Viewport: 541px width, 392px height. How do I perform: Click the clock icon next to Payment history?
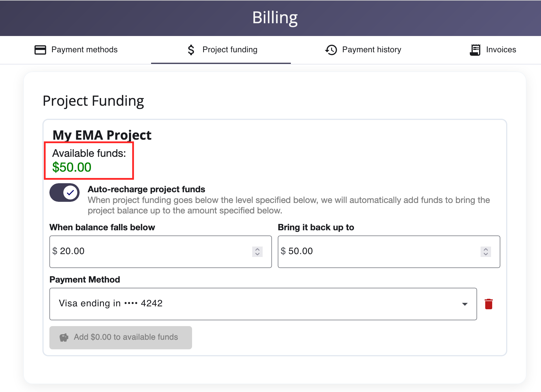coord(331,50)
